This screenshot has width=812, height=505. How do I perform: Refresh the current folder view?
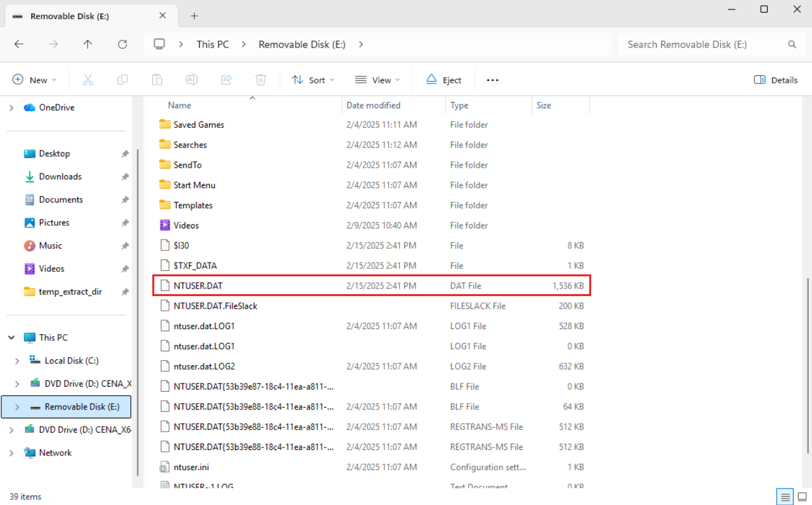[x=122, y=44]
